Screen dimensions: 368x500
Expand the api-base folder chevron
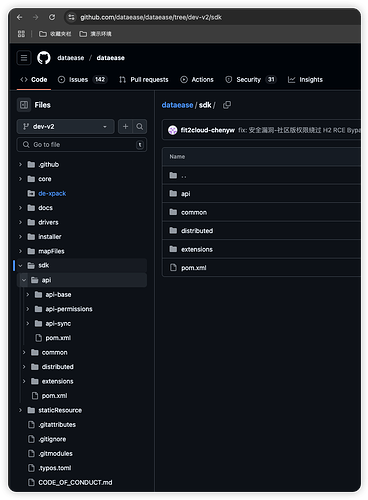tap(28, 295)
